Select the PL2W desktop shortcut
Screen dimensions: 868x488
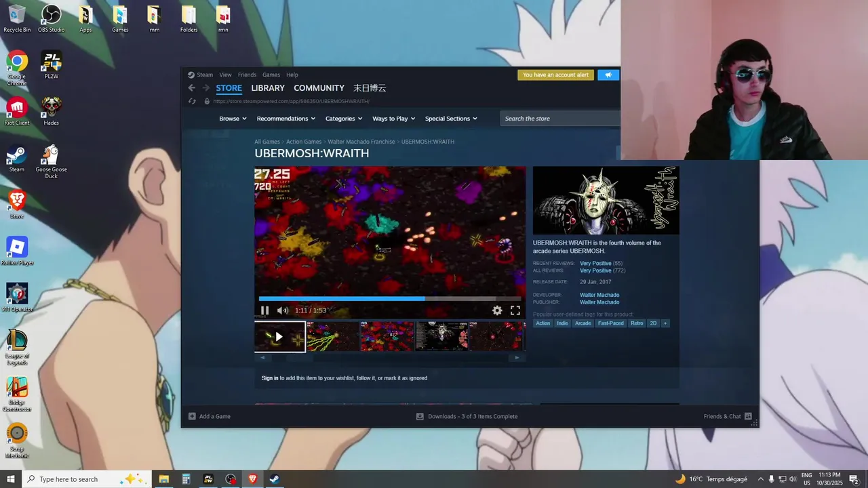(x=52, y=66)
